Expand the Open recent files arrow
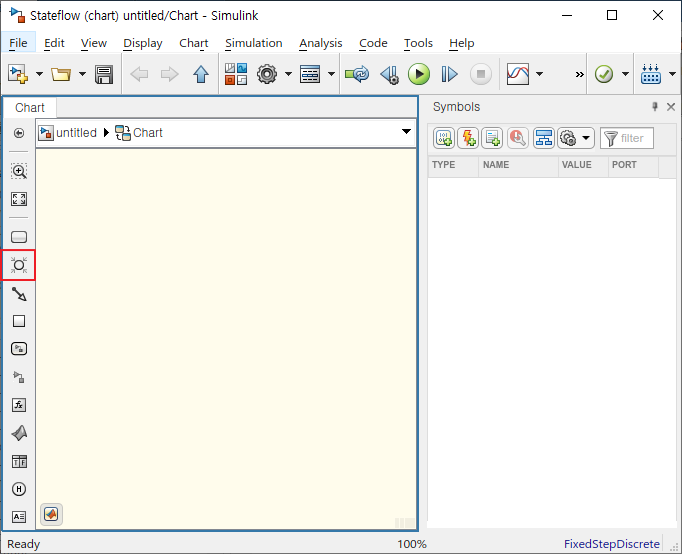The image size is (682, 554). [x=82, y=74]
